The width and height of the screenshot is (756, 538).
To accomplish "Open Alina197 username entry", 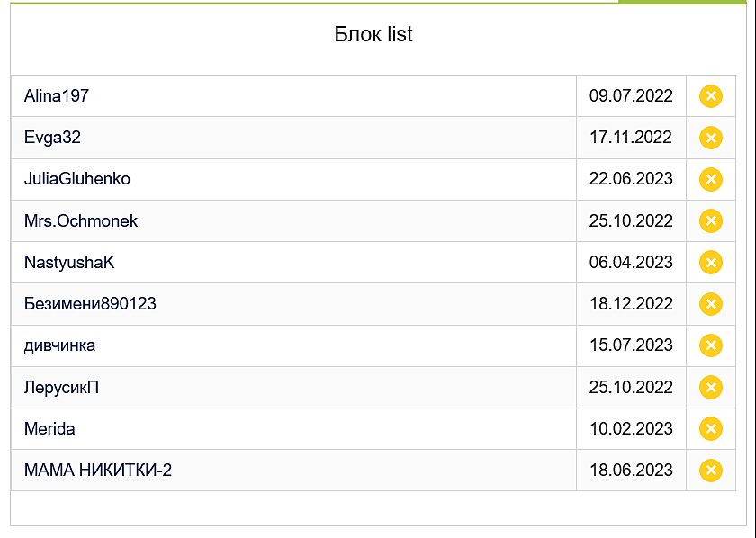I will [x=57, y=96].
